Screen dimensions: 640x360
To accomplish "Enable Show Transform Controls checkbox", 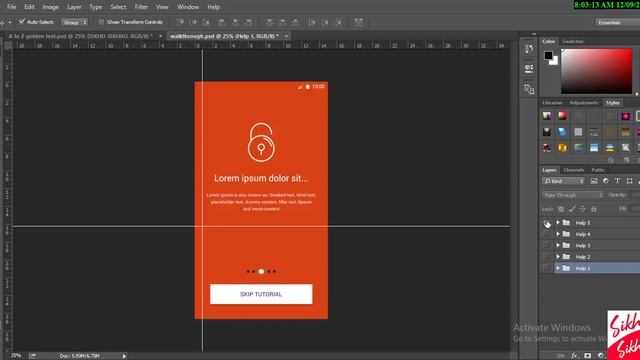I will pyautogui.click(x=101, y=22).
